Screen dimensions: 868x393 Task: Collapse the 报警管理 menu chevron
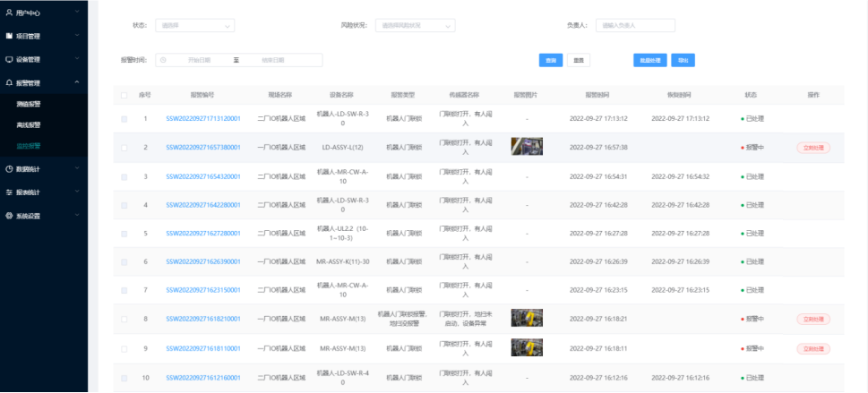77,82
